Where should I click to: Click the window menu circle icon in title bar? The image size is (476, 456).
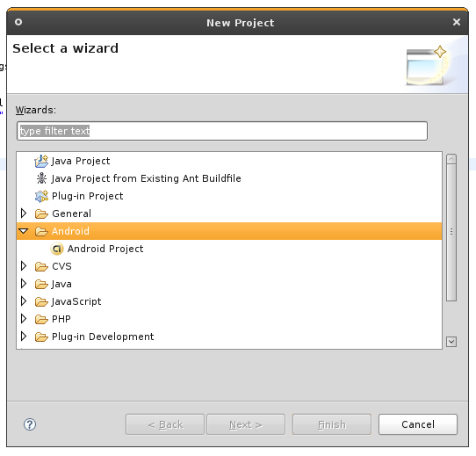[18, 22]
